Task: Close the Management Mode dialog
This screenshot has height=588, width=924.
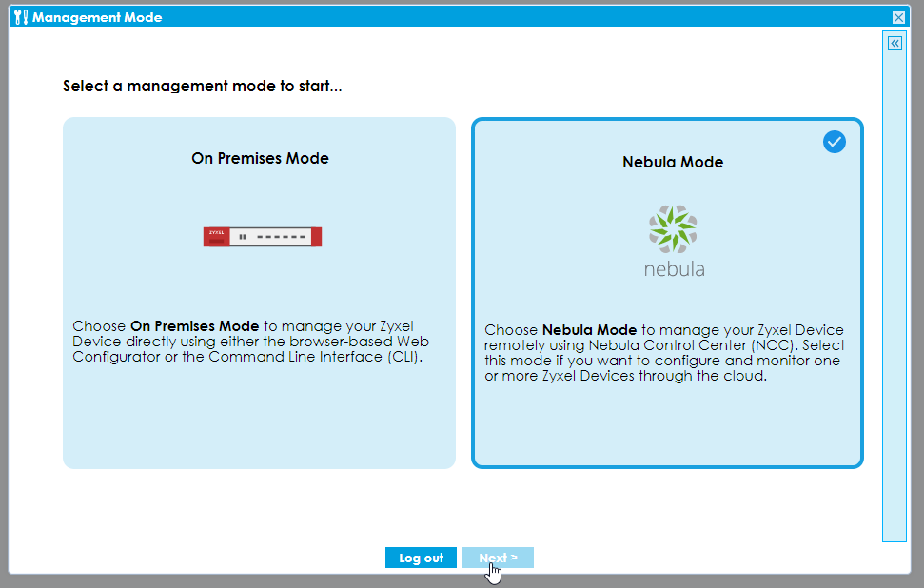Action: [898, 17]
